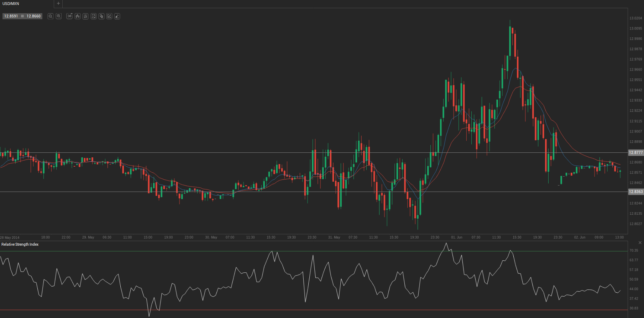Viewport: 644px width, 318px height.
Task: Close the Relative Strength Index panel
Action: pyautogui.click(x=640, y=243)
